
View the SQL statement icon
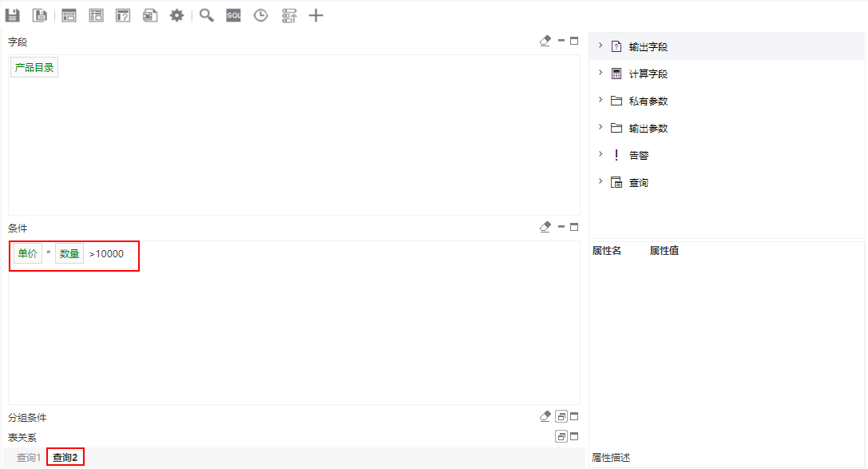tap(234, 15)
